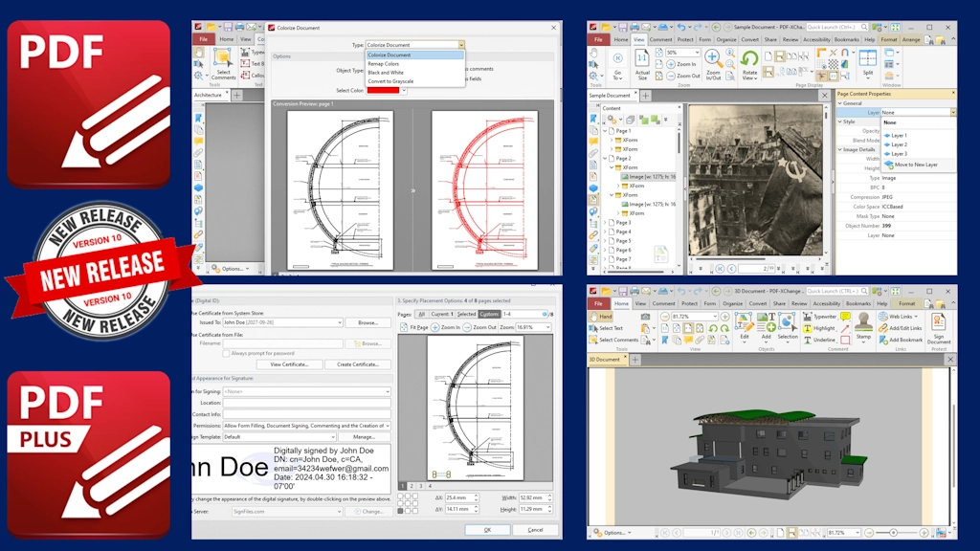Click the Add Bookmark icon
This screenshot has width=980, height=551.
tap(883, 340)
